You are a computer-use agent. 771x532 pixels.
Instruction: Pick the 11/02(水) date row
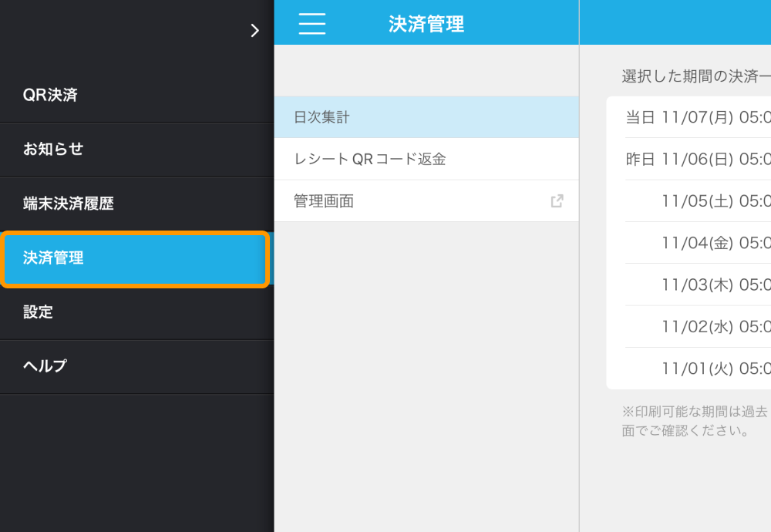714,326
